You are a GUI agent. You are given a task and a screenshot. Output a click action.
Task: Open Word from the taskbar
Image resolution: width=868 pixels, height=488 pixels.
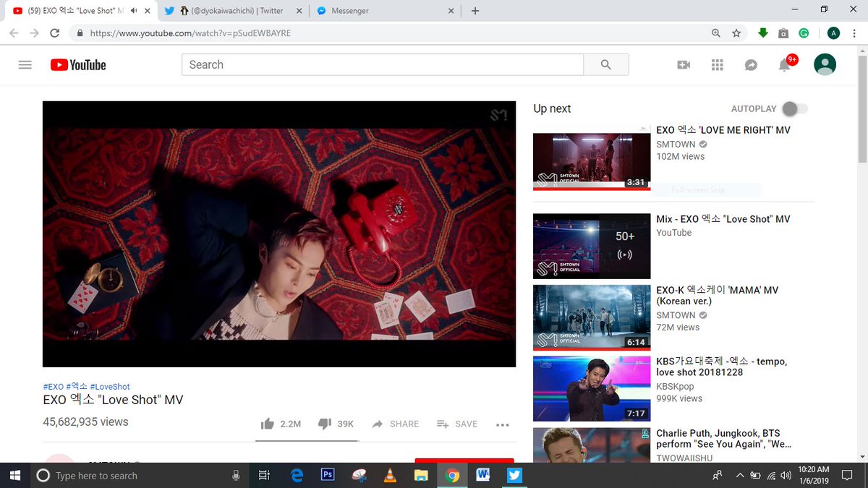pyautogui.click(x=483, y=475)
